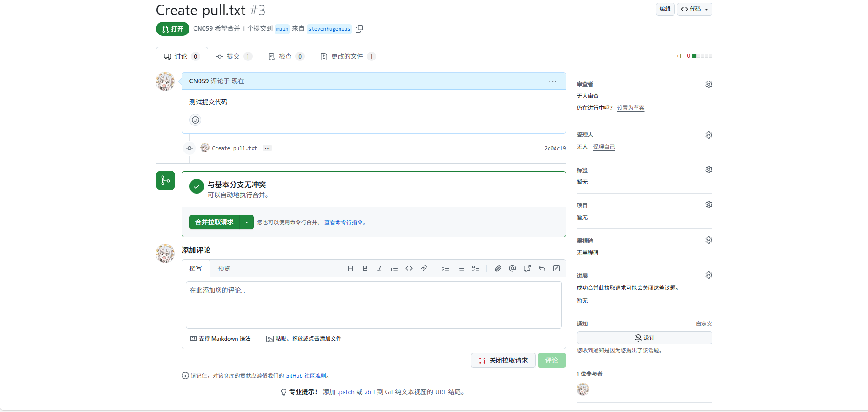Apply Bold formatting in comment editor
Image resolution: width=868 pixels, height=412 pixels.
[x=365, y=269]
